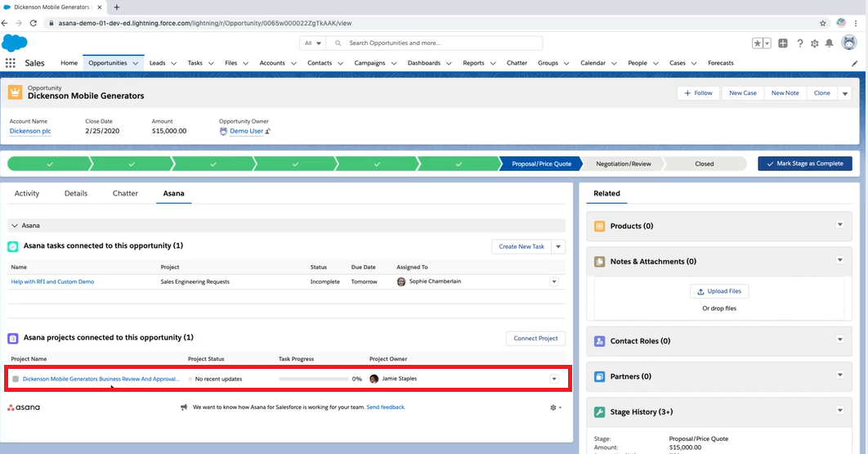This screenshot has height=454, width=868.
Task: Focus the Search Opportunities field
Action: [x=435, y=43]
